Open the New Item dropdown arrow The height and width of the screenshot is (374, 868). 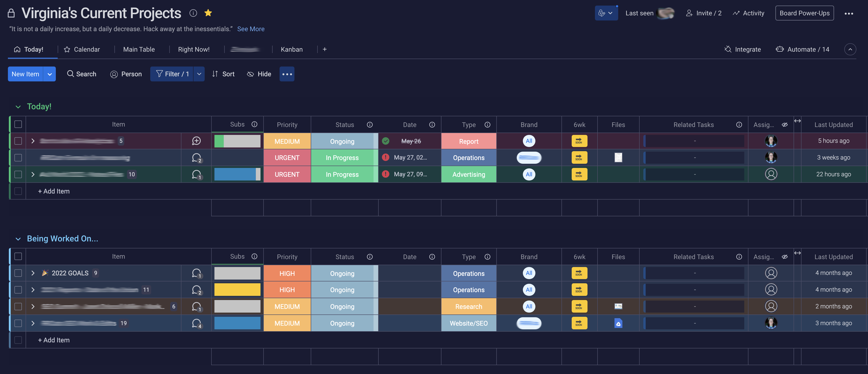tap(50, 74)
